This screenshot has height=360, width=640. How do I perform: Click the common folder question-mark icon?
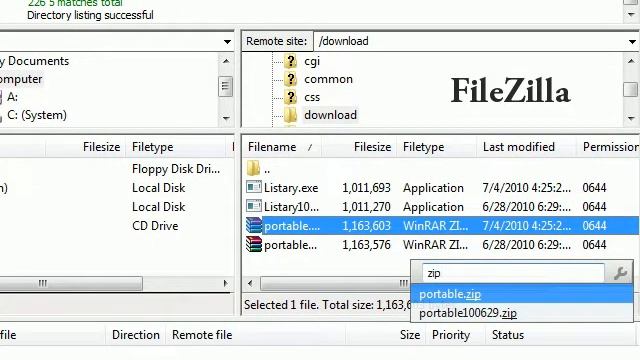click(291, 79)
